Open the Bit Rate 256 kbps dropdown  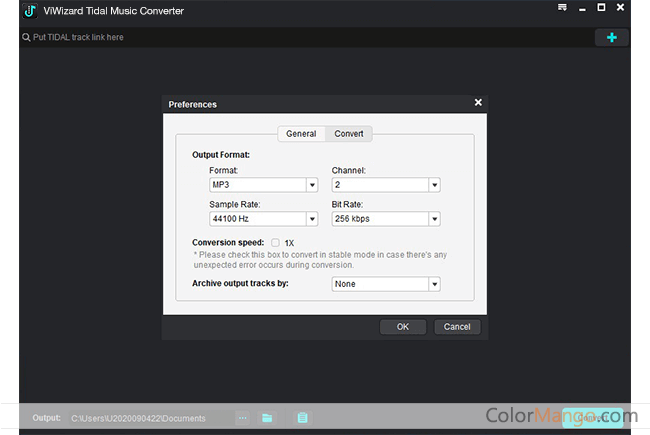[434, 219]
